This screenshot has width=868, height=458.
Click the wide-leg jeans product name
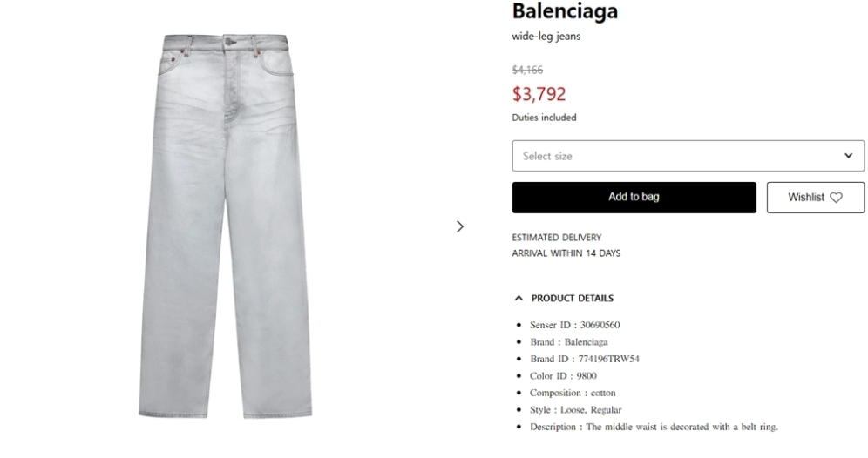(546, 37)
